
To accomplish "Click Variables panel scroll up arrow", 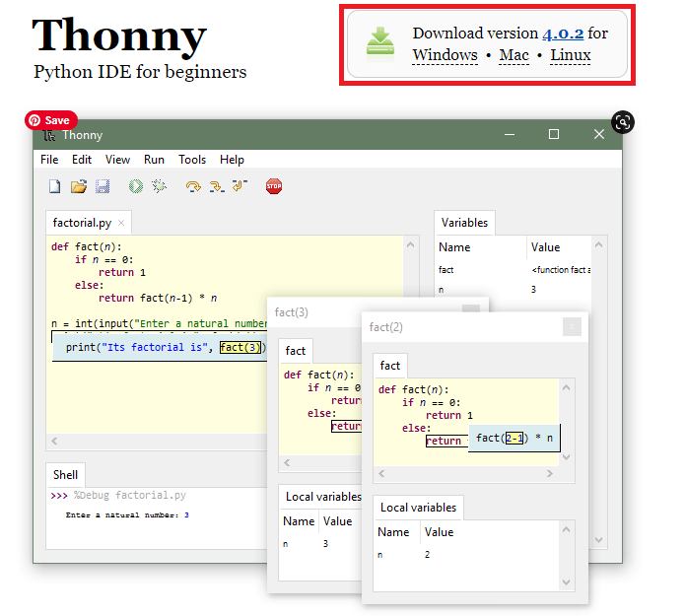I will tap(599, 245).
